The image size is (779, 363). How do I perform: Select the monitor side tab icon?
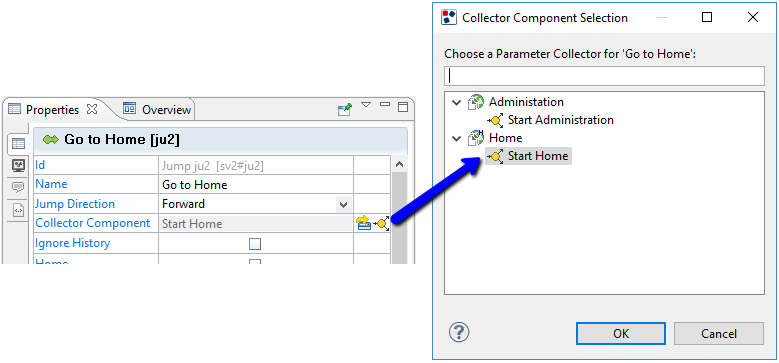[x=18, y=165]
